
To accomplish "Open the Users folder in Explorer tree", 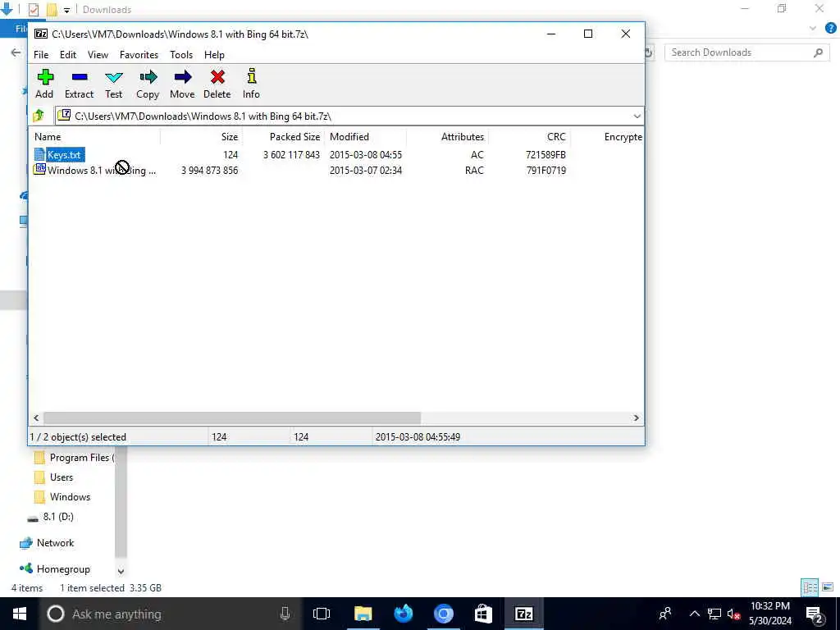I will tap(61, 477).
